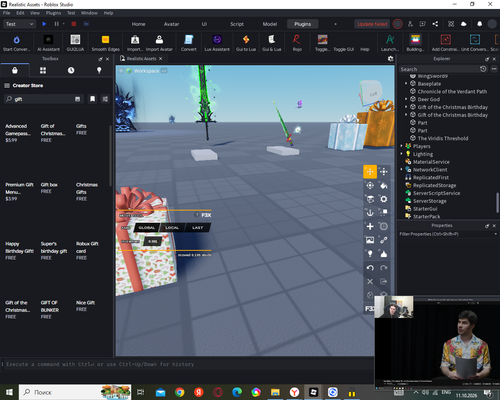Open the Plugins menu
Screen dimensions: 500x400
[x=53, y=13]
